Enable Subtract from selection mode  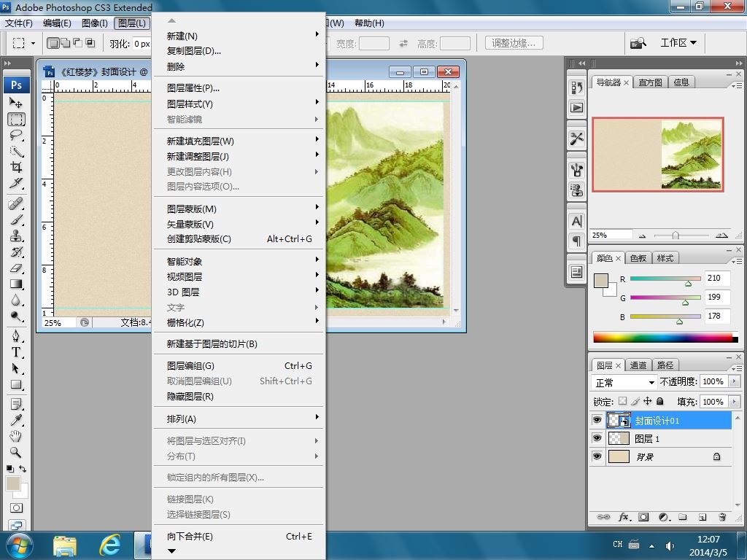pos(77,43)
